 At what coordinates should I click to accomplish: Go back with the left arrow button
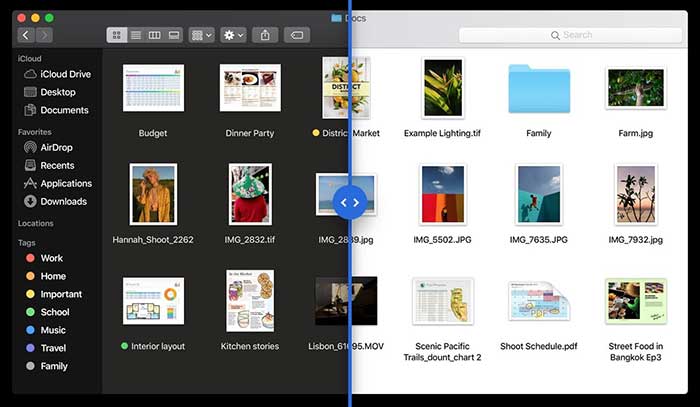[26, 35]
